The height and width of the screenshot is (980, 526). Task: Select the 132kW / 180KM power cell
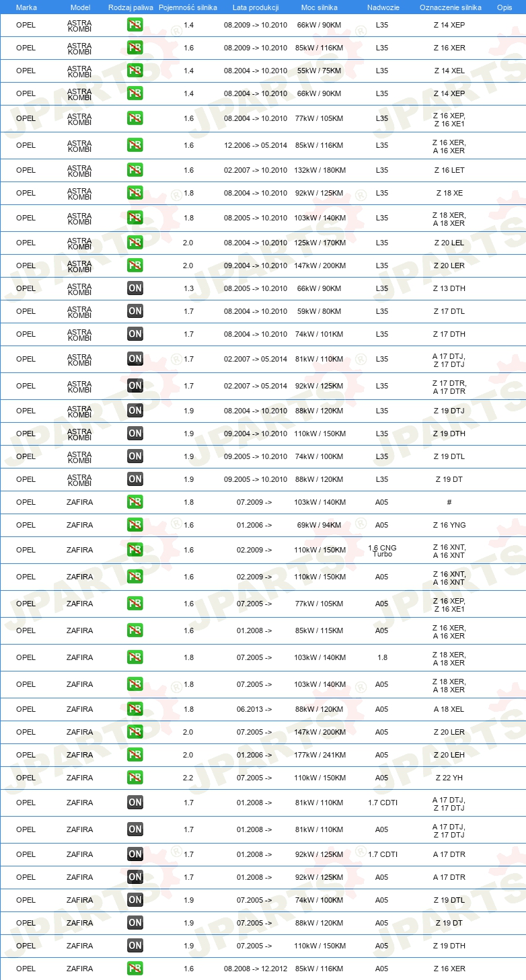[x=320, y=170]
